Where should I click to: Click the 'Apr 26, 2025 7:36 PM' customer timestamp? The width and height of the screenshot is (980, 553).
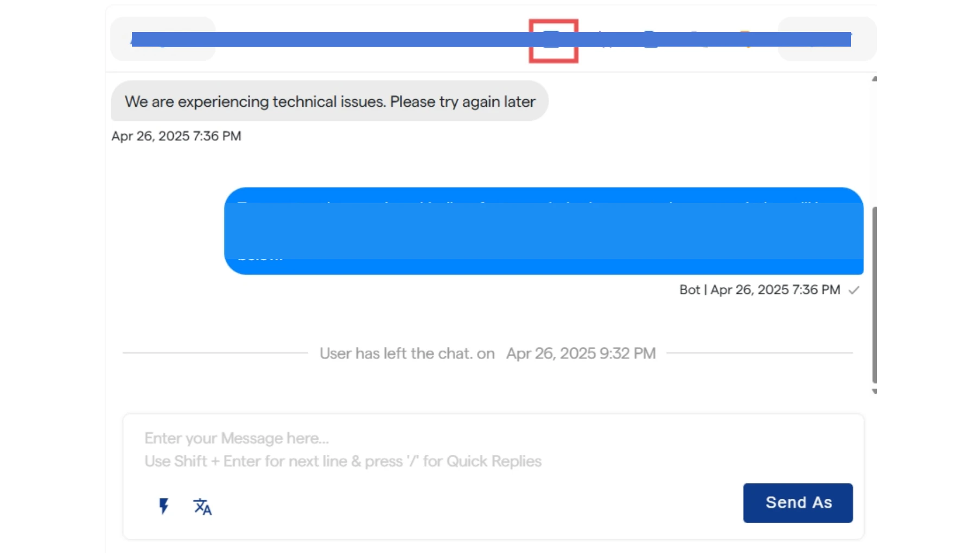176,136
